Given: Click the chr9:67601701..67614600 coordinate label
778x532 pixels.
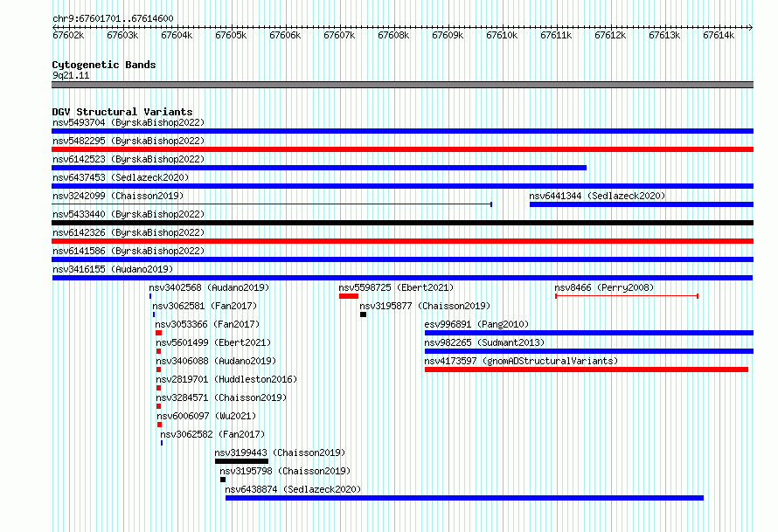Looking at the screenshot, I should [113, 19].
